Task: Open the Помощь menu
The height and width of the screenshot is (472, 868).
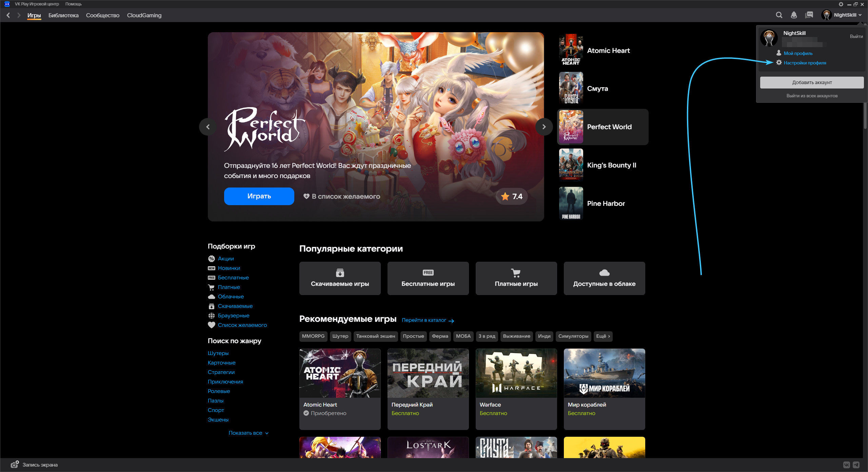Action: 73,4
